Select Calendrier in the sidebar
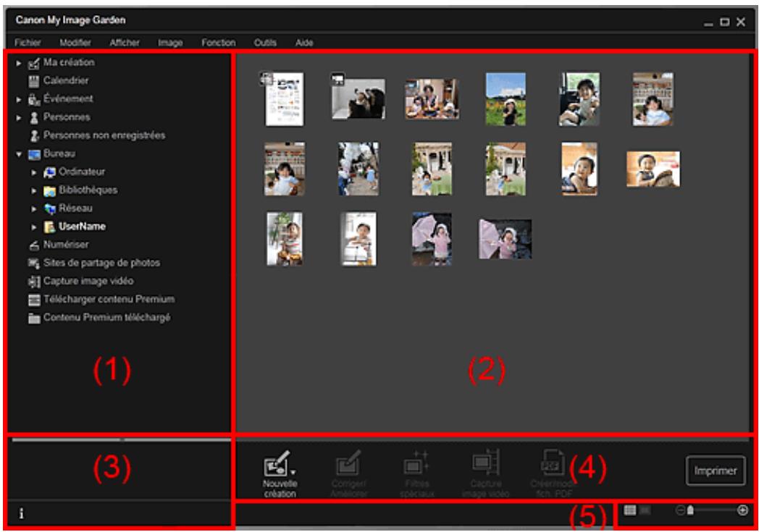Screen dimensions: 759x532 point(66,80)
